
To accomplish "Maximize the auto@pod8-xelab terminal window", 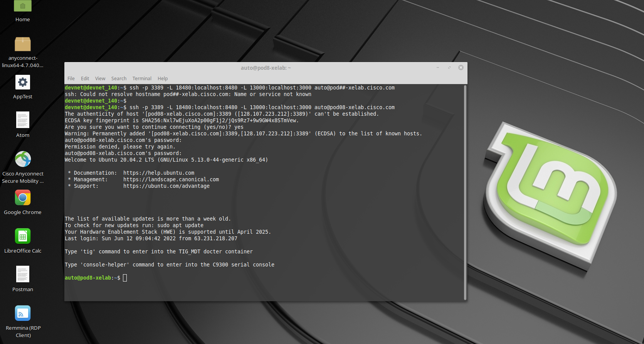I will pyautogui.click(x=449, y=67).
